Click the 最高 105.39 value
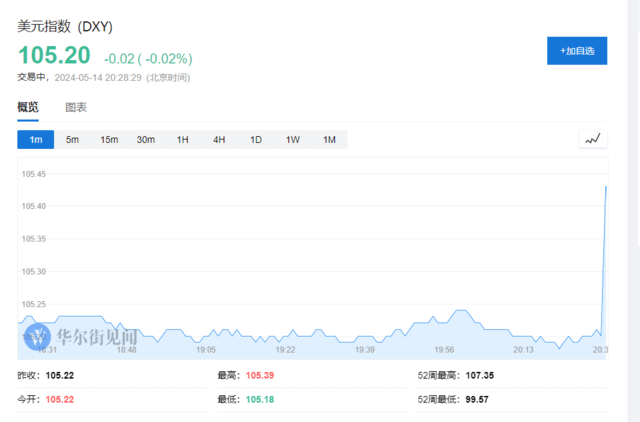The image size is (640, 422). [x=260, y=375]
